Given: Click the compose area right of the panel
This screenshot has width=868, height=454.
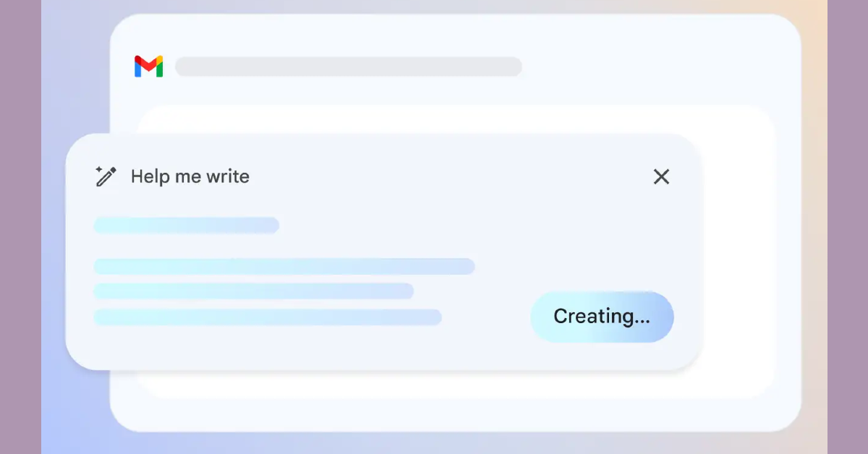Looking at the screenshot, I should [x=738, y=253].
